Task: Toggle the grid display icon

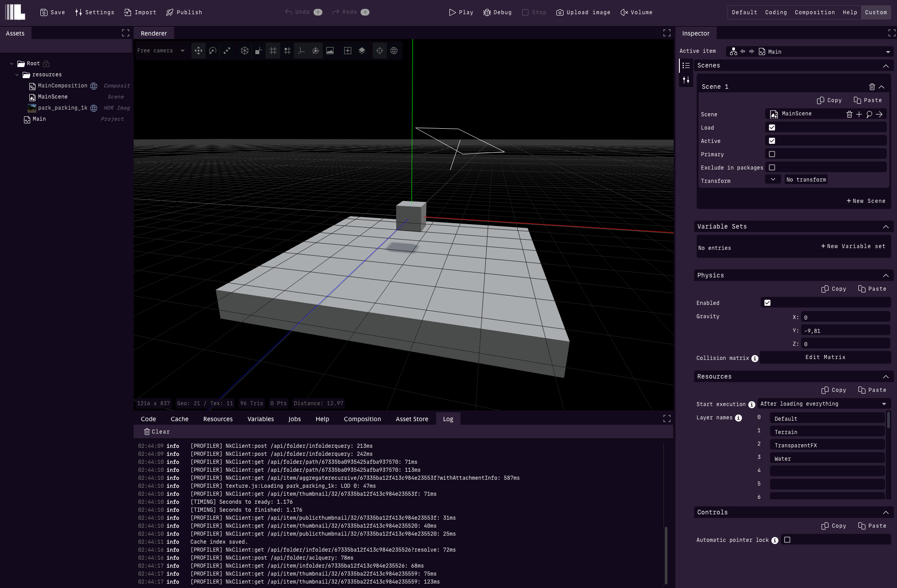Action: click(273, 51)
